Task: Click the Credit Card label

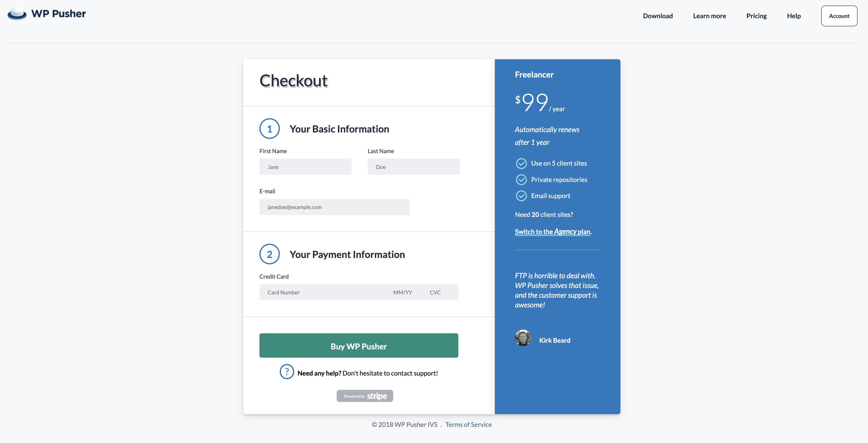Action: (x=274, y=276)
